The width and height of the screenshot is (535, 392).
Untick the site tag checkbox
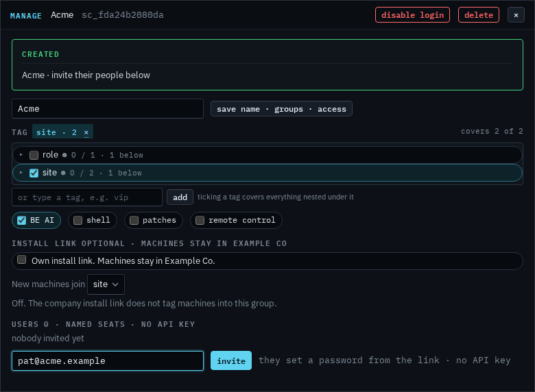pyautogui.click(x=34, y=173)
